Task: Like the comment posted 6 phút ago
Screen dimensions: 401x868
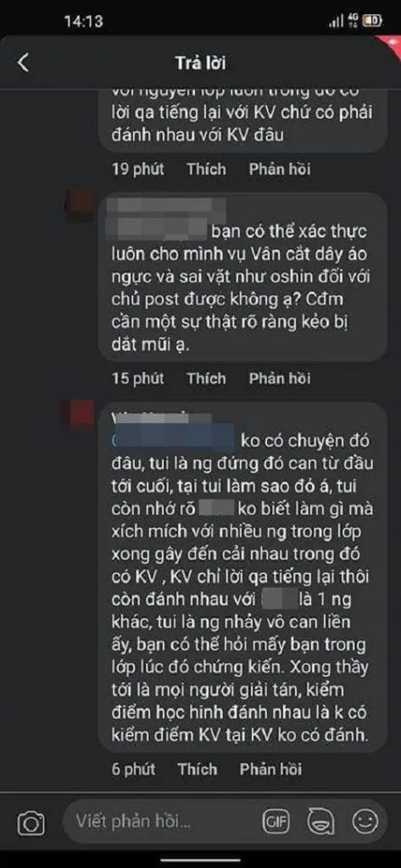Action: (198, 769)
